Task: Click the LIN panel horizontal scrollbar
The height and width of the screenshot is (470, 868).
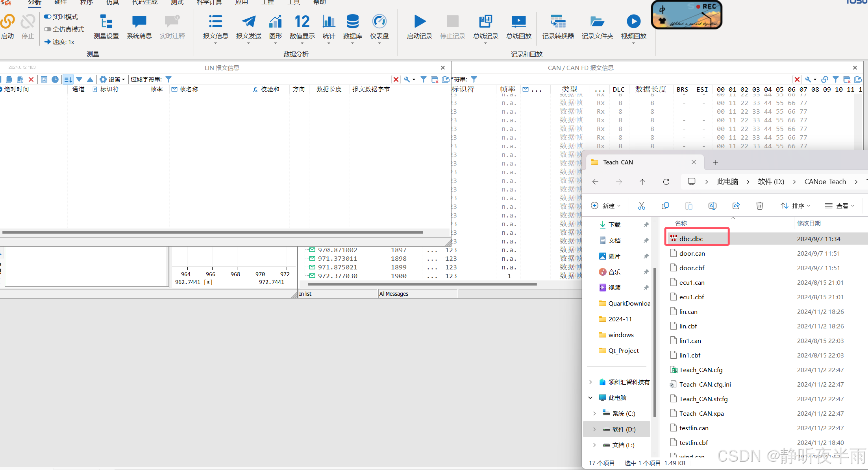Action: [213, 232]
